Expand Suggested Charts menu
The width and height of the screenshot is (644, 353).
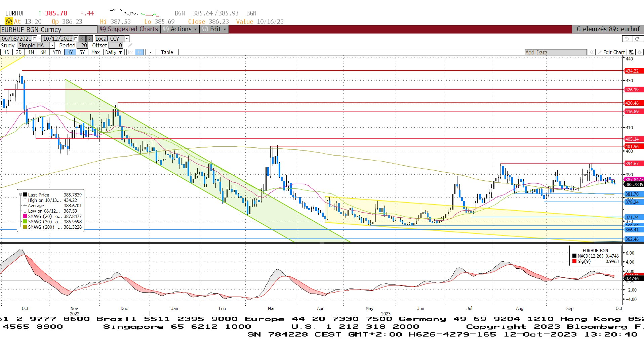[x=129, y=29]
